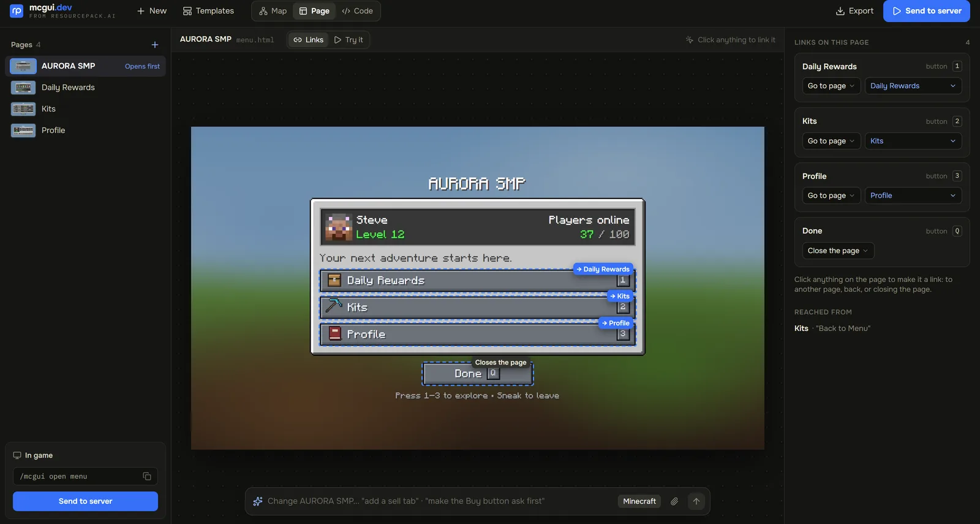The image size is (980, 524).
Task: Click the Steve player head avatar
Action: [338, 227]
